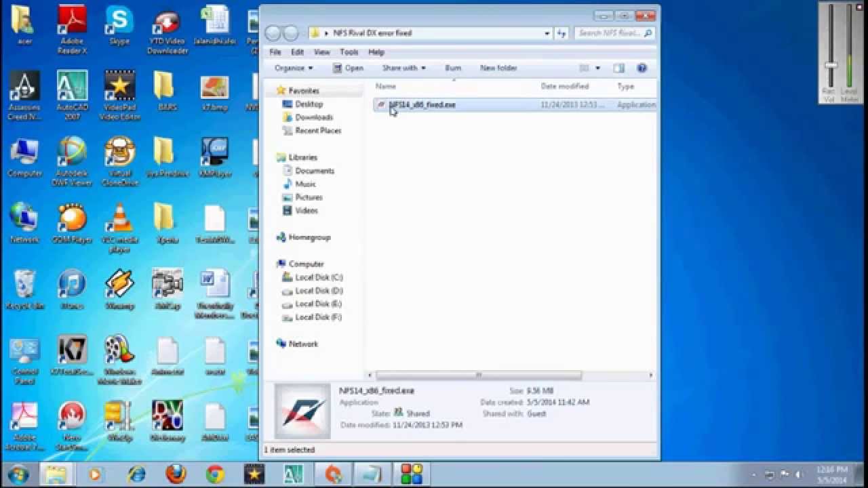Open Google Chrome from the taskbar
This screenshot has height=488, width=868.
[216, 474]
